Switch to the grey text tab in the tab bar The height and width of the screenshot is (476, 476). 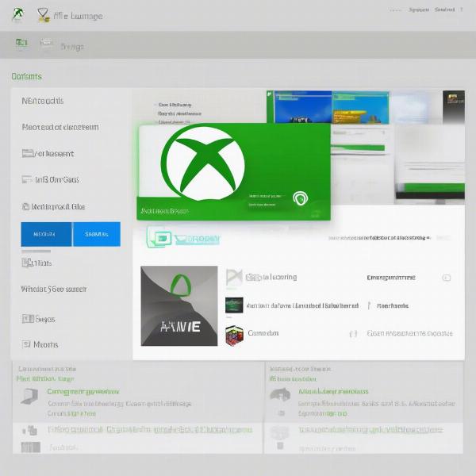coord(72,47)
